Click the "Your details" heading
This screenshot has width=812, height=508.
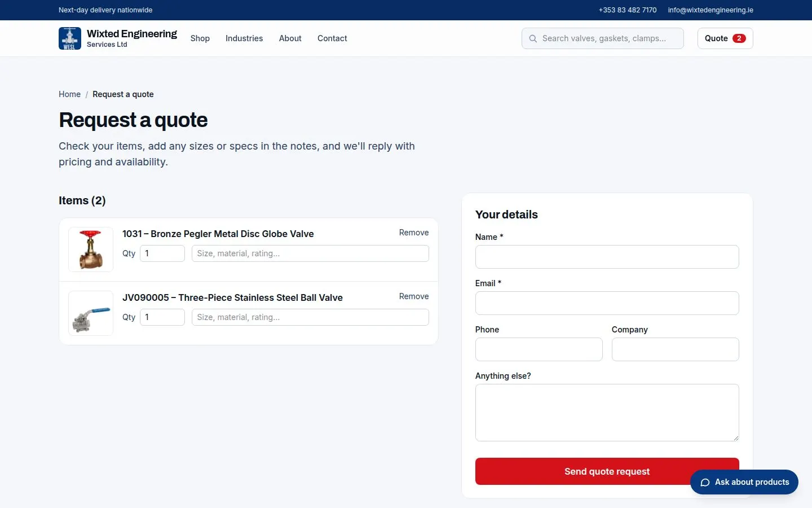[x=506, y=214]
